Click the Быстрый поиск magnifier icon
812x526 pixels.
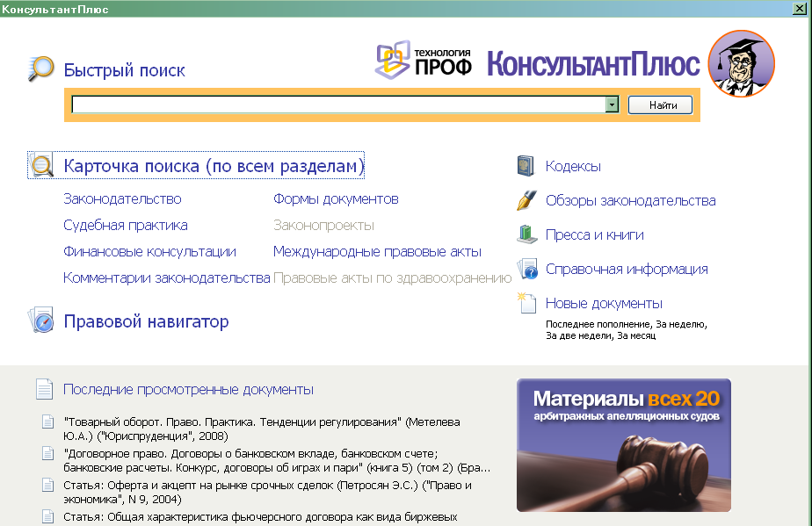(x=41, y=68)
